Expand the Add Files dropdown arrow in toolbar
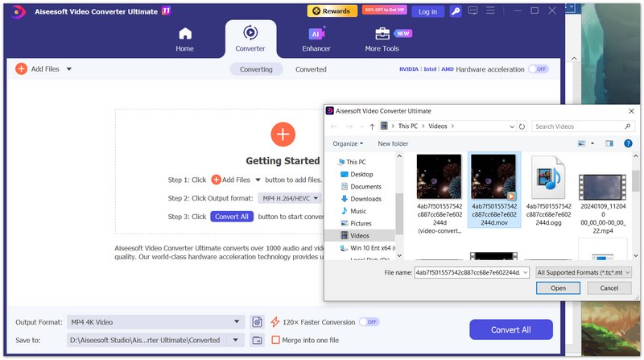644x360 pixels. pos(69,69)
